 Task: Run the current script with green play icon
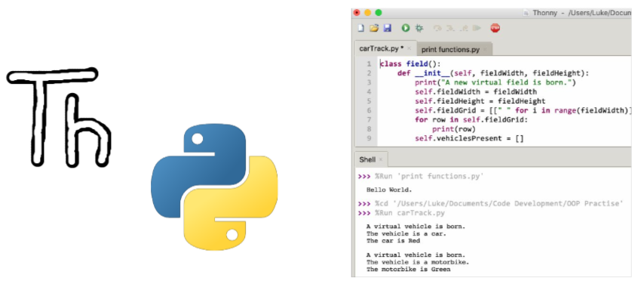(x=406, y=28)
